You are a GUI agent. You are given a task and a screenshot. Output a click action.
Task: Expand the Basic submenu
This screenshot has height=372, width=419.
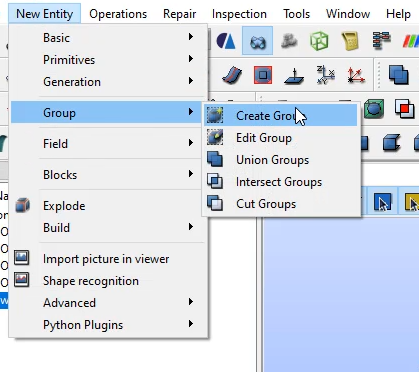(108, 38)
